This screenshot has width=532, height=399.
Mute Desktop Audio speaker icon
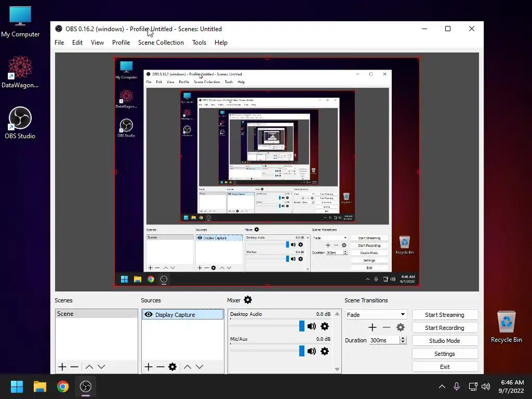click(312, 326)
